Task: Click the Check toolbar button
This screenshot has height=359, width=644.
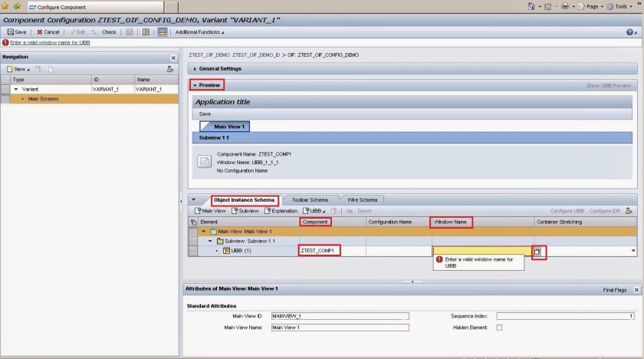Action: pyautogui.click(x=105, y=32)
